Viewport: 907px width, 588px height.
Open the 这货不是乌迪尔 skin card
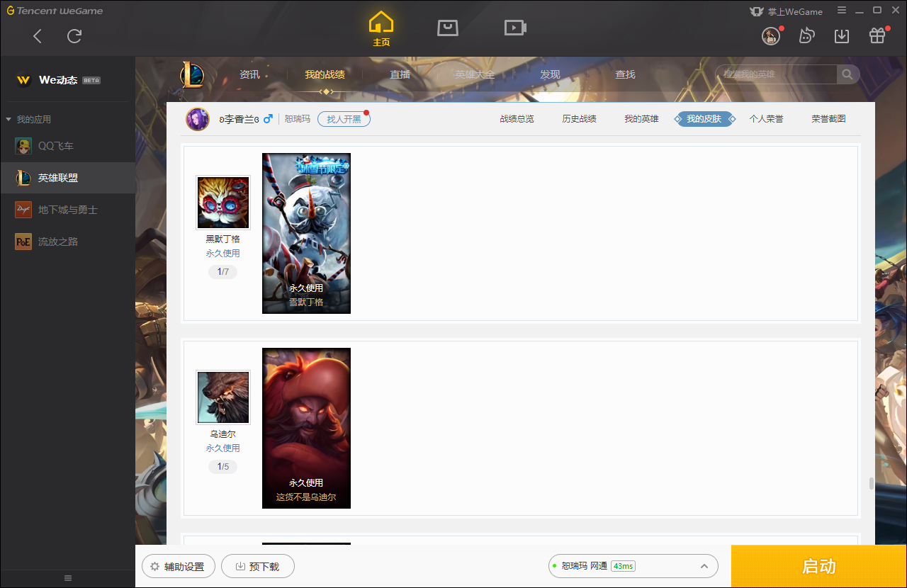point(306,428)
